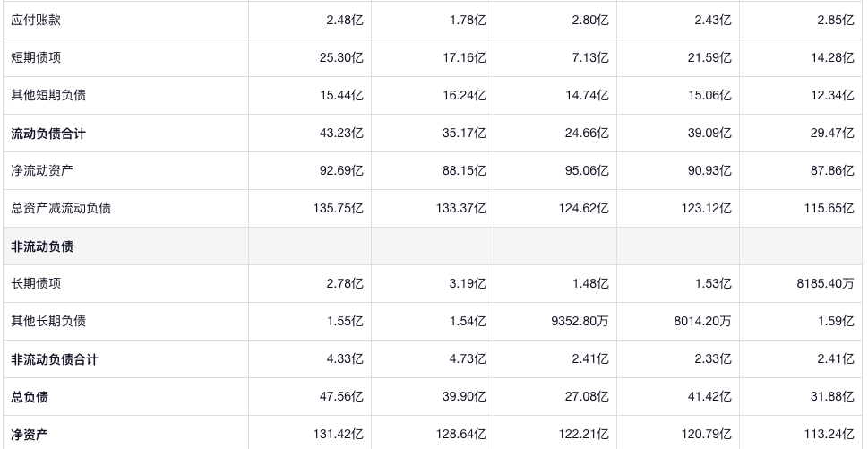The height and width of the screenshot is (449, 868).
Task: Select the bold 流动负债合计 row label
Action: 48,133
